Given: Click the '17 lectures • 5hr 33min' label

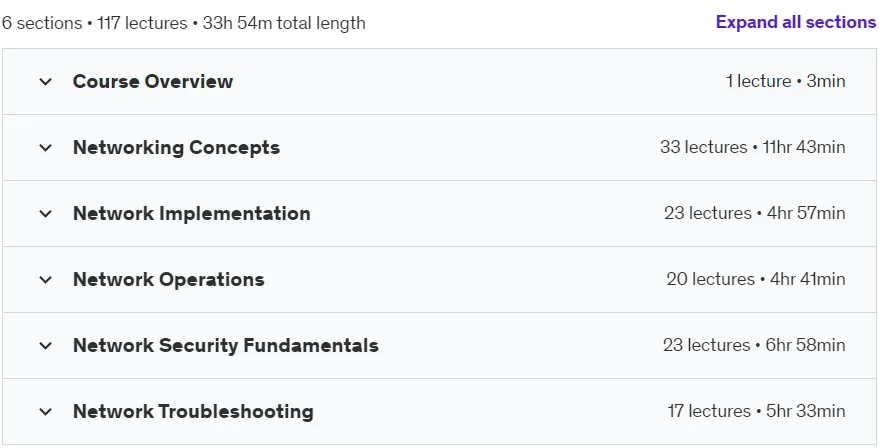Looking at the screenshot, I should [756, 412].
